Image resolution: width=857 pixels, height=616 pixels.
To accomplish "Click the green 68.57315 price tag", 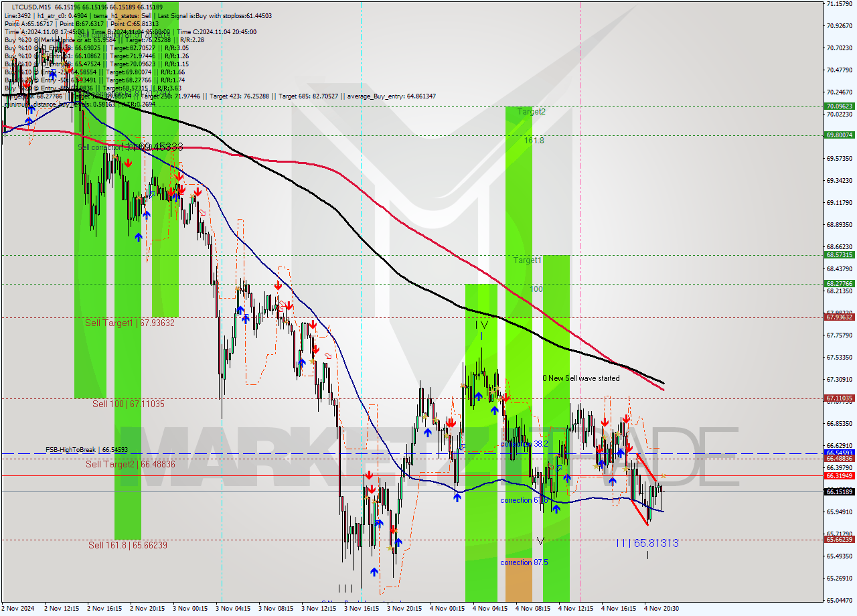I will [840, 254].
